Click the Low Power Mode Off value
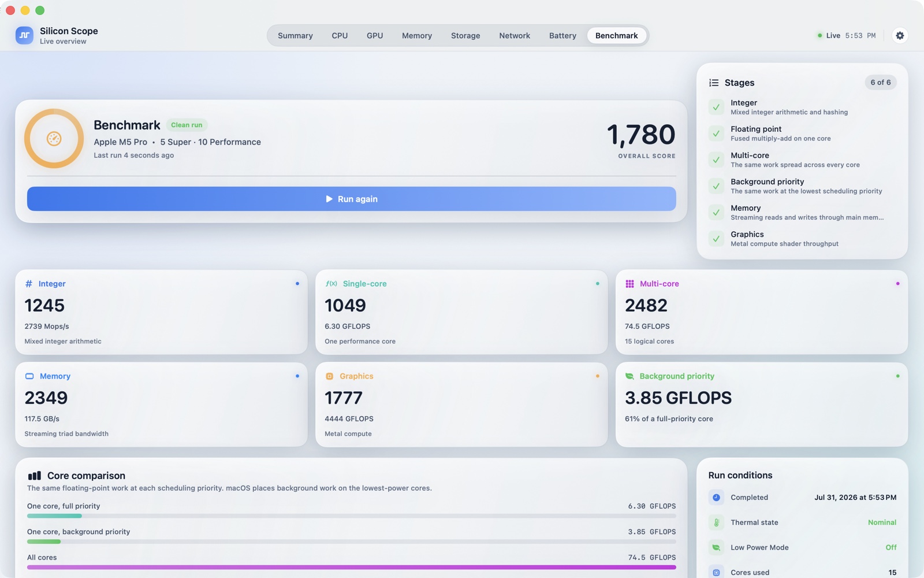 [x=891, y=547]
